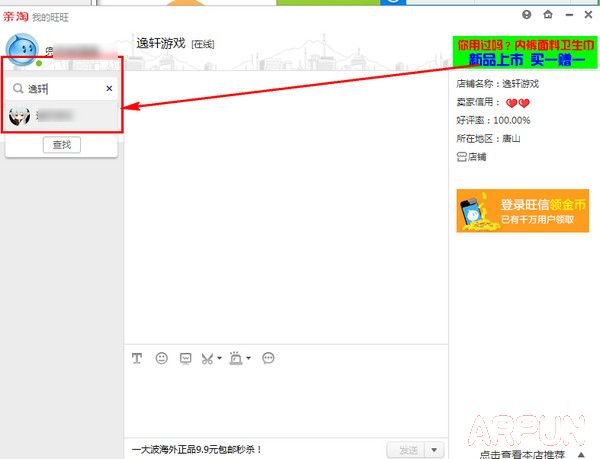
Task: Open the font formatting tool
Action: coord(137,358)
